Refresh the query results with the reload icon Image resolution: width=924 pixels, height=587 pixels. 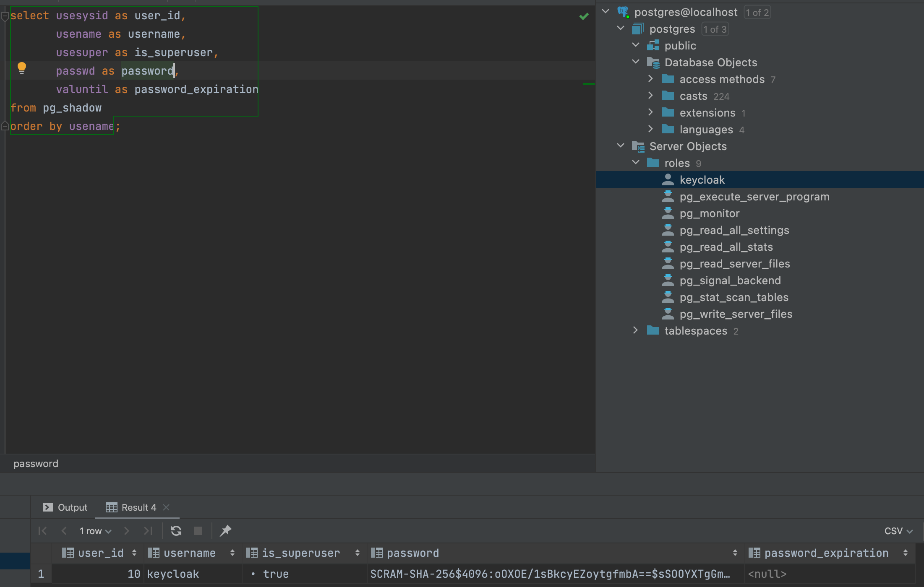pos(176,530)
